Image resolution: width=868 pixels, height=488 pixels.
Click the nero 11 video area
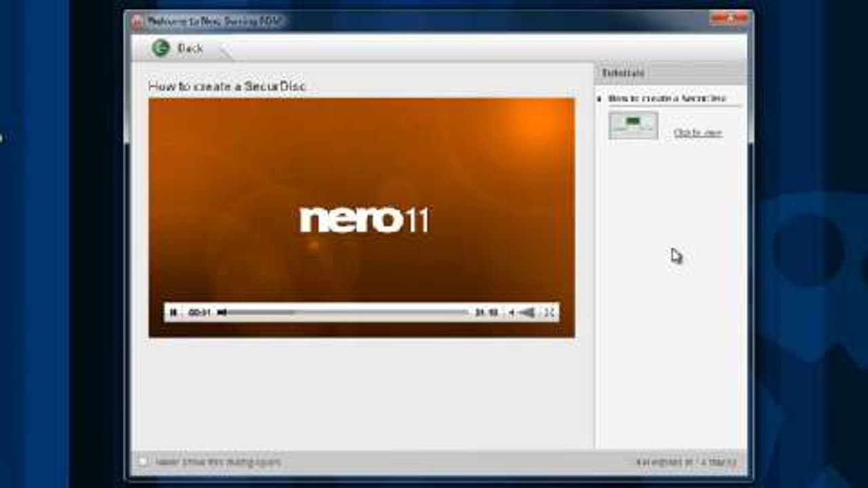[x=361, y=218]
